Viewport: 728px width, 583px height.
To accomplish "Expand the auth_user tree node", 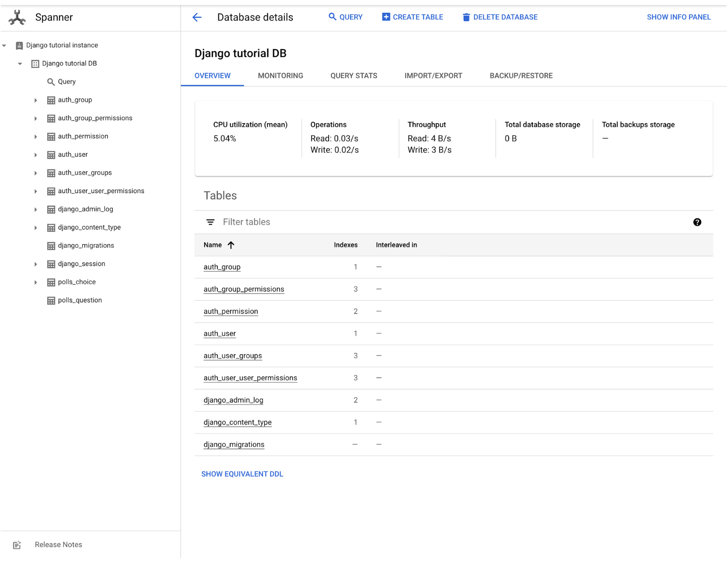I will click(36, 155).
